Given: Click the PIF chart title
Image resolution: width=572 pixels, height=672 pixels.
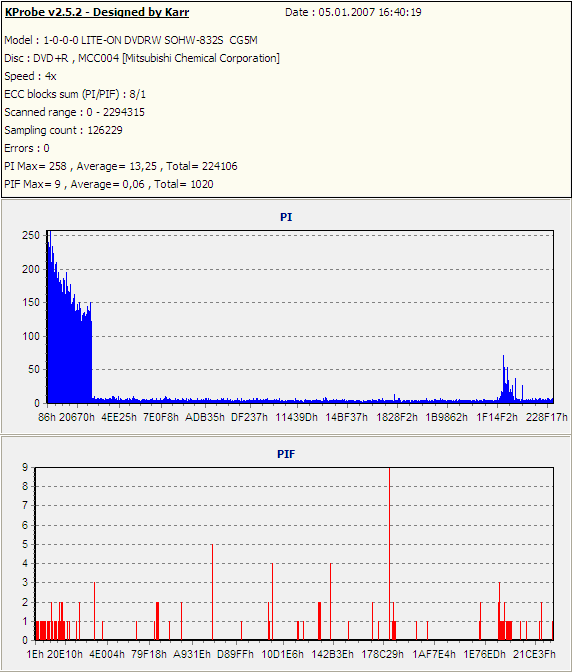Looking at the screenshot, I should [x=286, y=454].
